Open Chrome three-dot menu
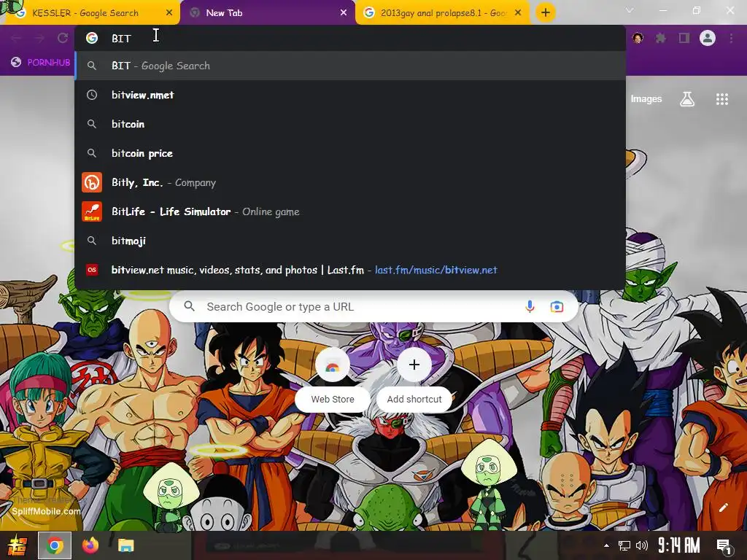747x560 pixels. (731, 38)
